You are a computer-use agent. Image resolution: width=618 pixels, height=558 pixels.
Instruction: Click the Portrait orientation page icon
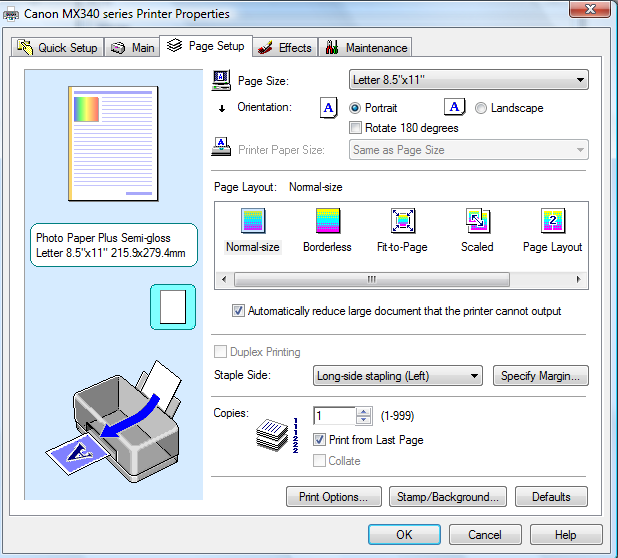(x=328, y=108)
